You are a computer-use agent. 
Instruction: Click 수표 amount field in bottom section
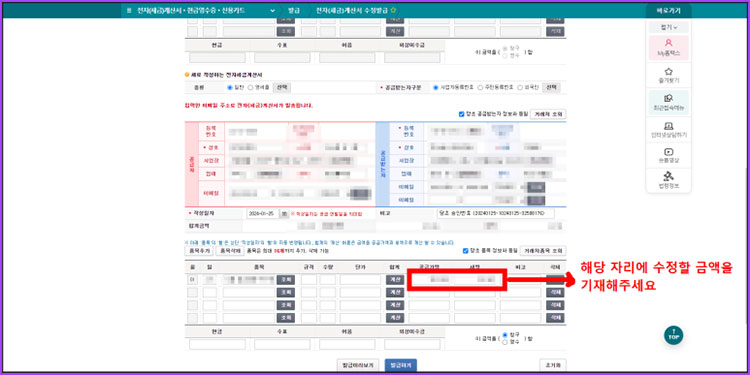pyautogui.click(x=282, y=344)
